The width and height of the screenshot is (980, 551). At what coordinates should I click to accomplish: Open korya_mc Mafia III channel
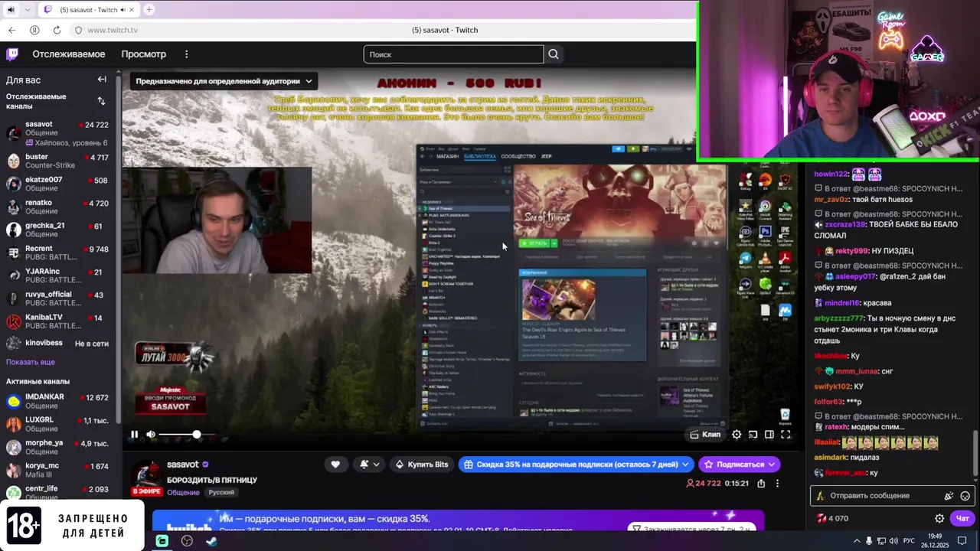coord(60,470)
